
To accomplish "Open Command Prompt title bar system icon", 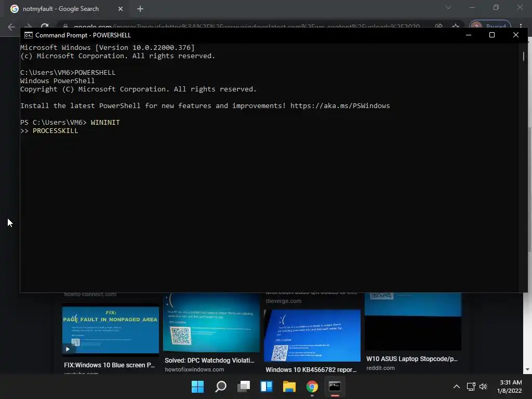I will (29, 35).
